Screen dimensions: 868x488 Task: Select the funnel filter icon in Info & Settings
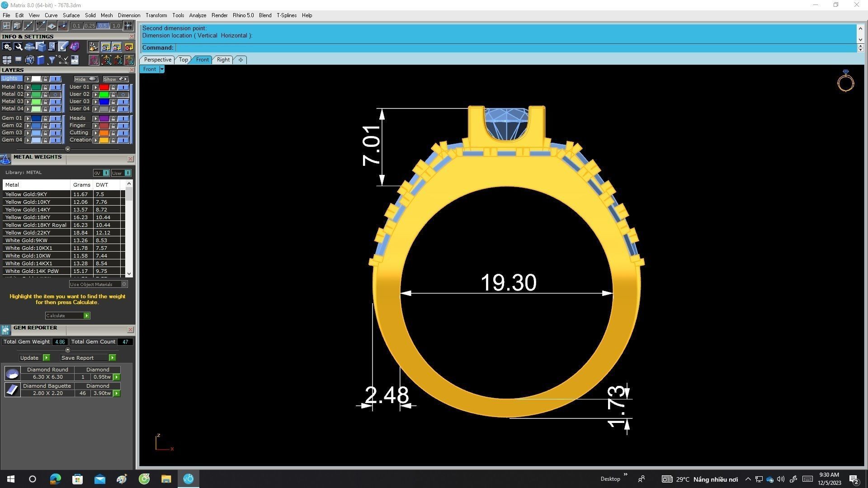tap(52, 60)
